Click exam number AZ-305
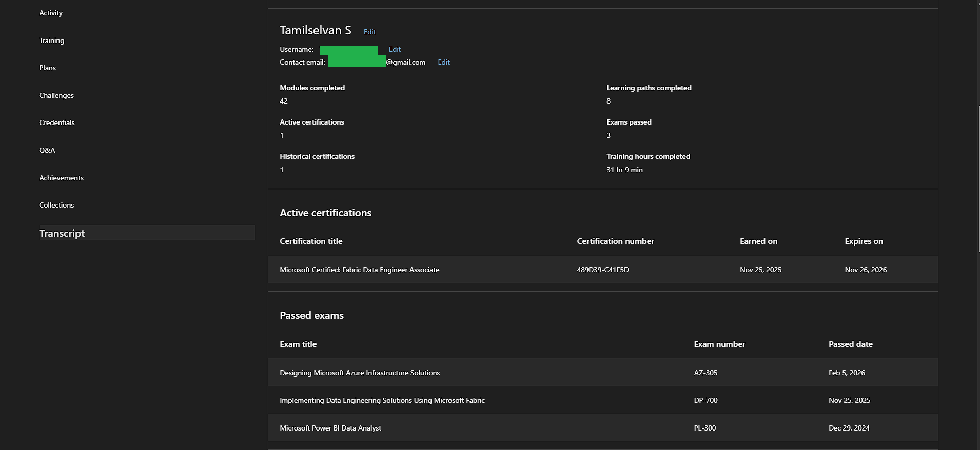 (706, 373)
